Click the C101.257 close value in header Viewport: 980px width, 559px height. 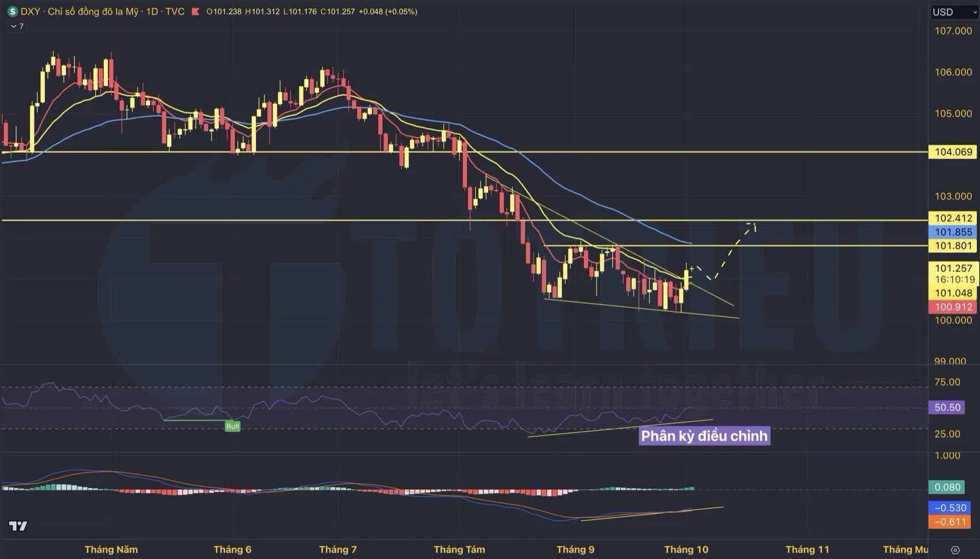[x=338, y=12]
